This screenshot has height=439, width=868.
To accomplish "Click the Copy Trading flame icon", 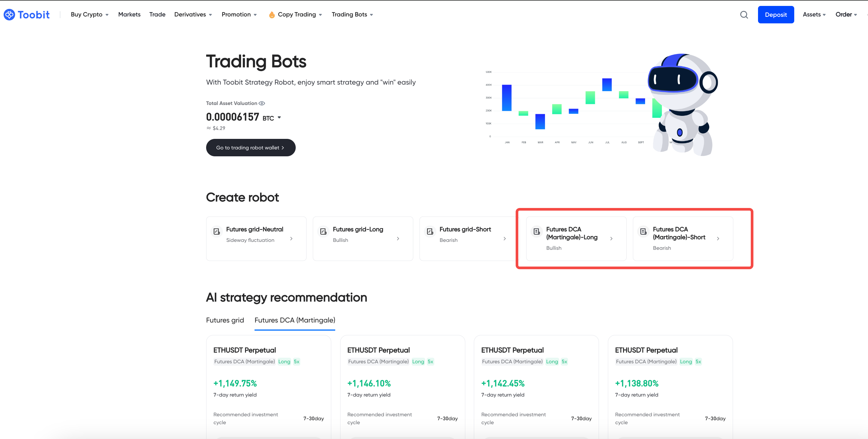I will [272, 15].
